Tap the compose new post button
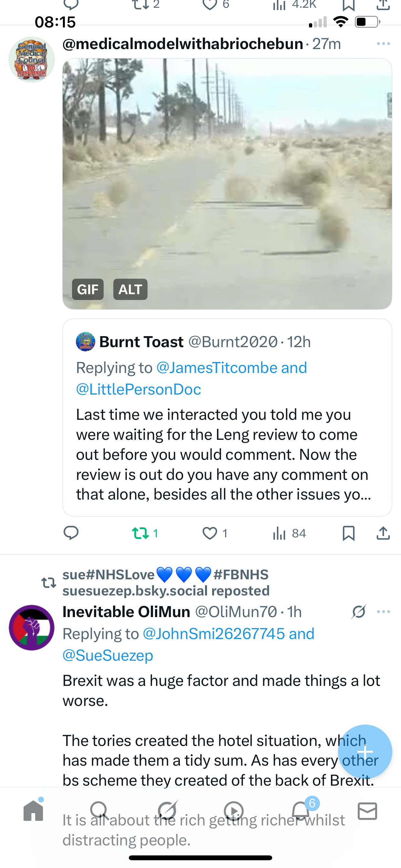401x868 pixels. click(365, 751)
